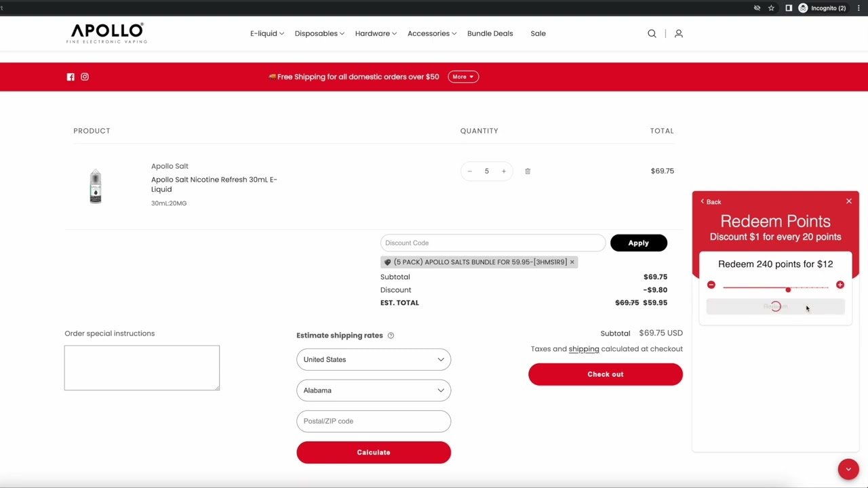This screenshot has height=488, width=868.
Task: Open Apollo Salt Nicotine Refresh product link
Action: point(214,184)
